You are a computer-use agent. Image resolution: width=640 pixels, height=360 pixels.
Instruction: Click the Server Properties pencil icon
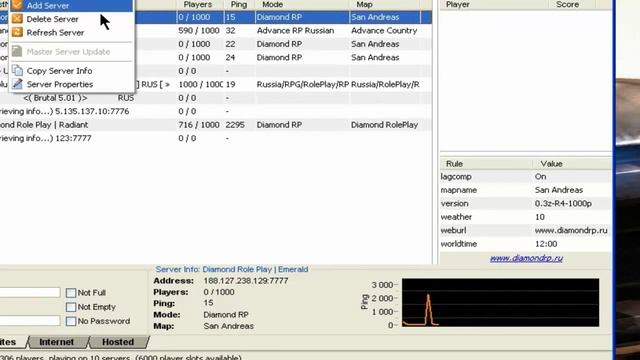pyautogui.click(x=17, y=84)
